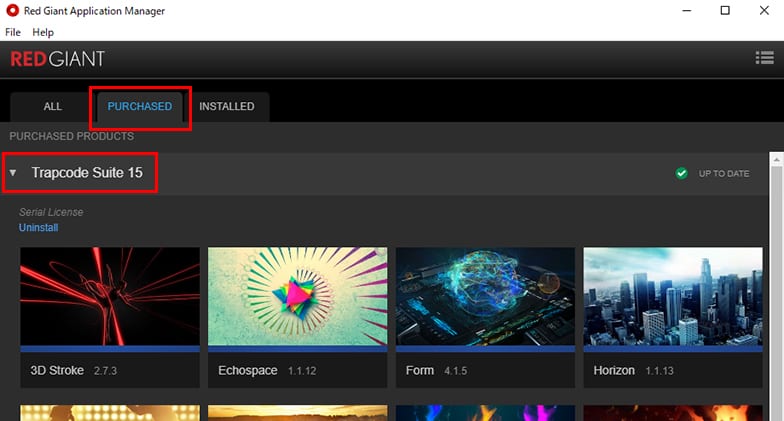The width and height of the screenshot is (784, 421).
Task: Switch to the ALL tab
Action: [52, 106]
